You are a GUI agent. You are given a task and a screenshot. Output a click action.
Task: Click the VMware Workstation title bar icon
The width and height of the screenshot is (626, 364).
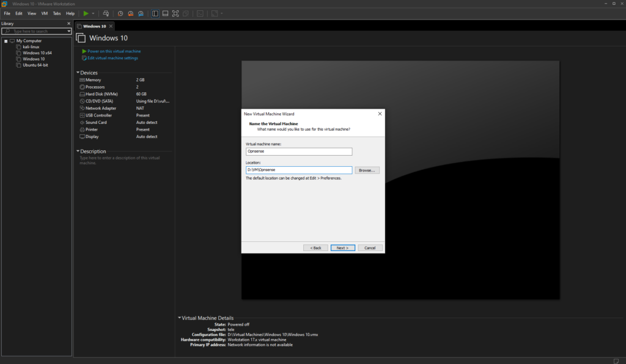tap(4, 4)
